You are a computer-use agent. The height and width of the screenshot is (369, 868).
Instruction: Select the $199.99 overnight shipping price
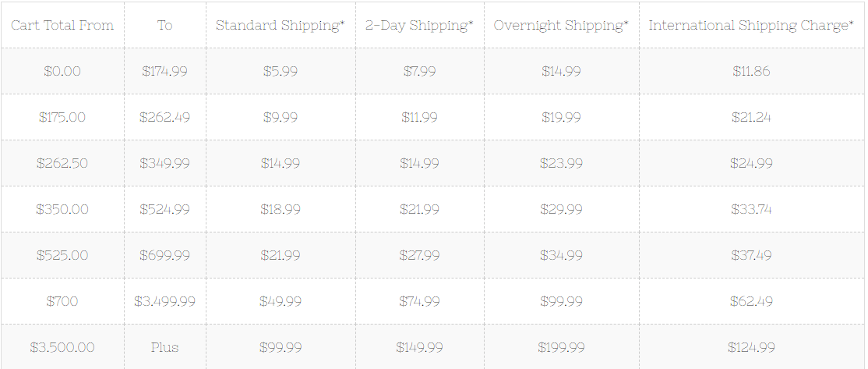561,347
